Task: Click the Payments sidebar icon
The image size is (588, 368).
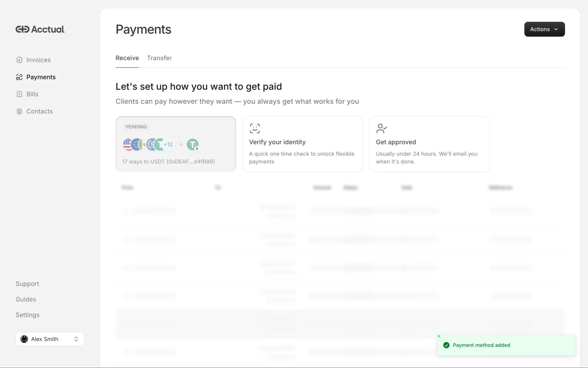Action: click(19, 77)
